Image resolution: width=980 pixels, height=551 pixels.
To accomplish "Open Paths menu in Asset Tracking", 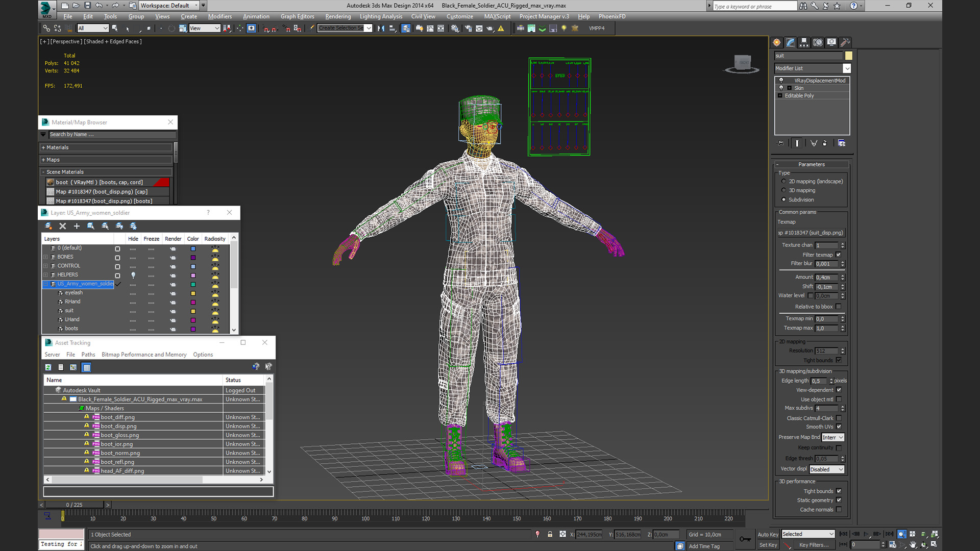I will pyautogui.click(x=88, y=355).
